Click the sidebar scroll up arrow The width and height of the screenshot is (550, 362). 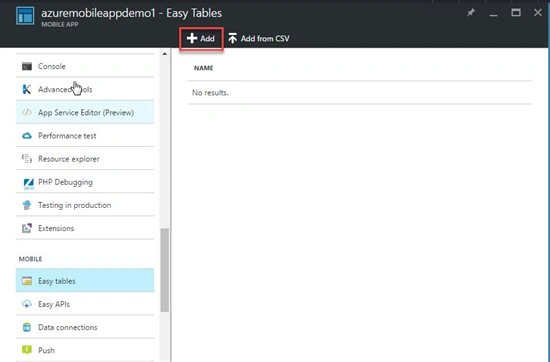point(165,54)
